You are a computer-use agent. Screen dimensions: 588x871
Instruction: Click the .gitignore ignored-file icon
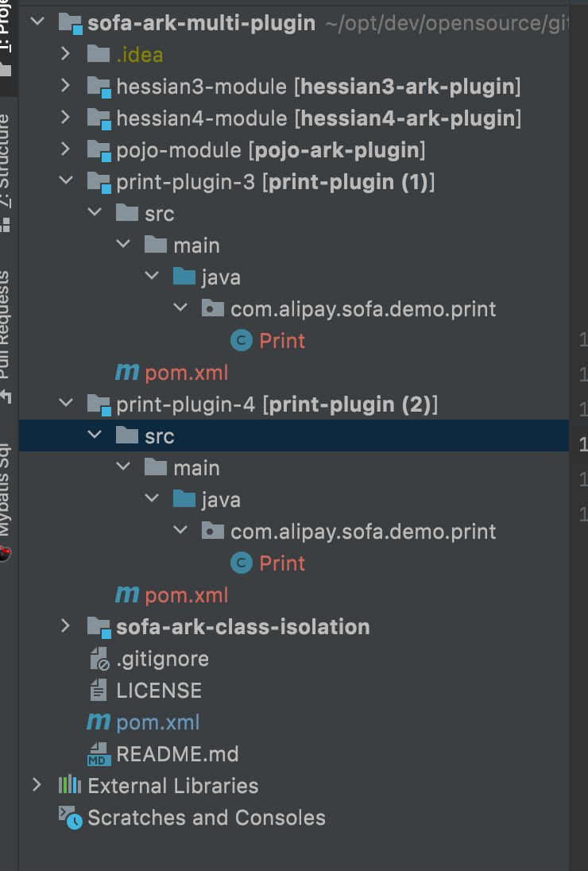tap(97, 658)
